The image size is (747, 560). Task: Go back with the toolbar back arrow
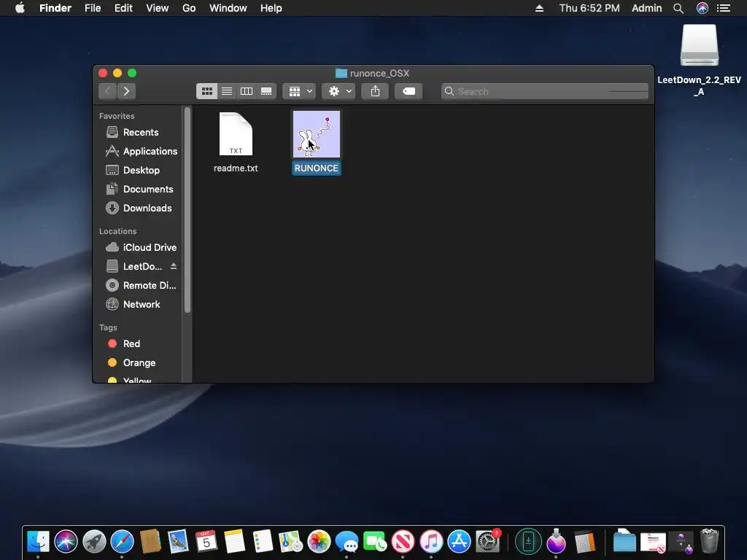pos(108,91)
